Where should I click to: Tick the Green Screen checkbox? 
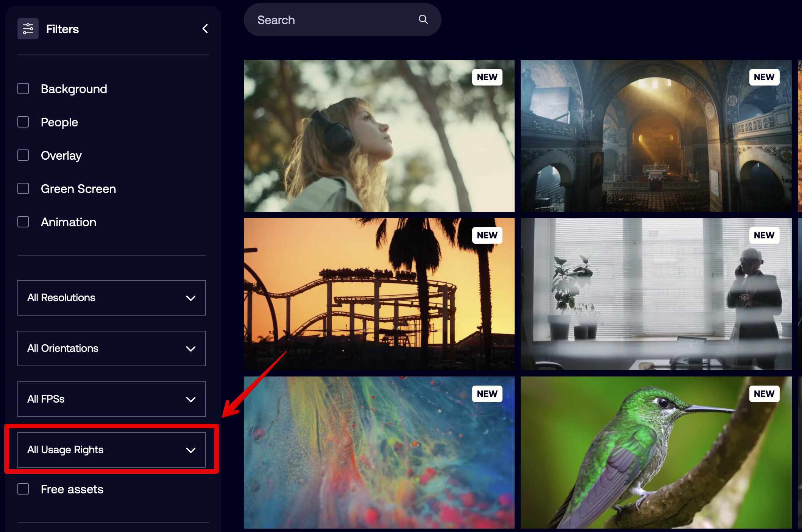click(x=23, y=189)
